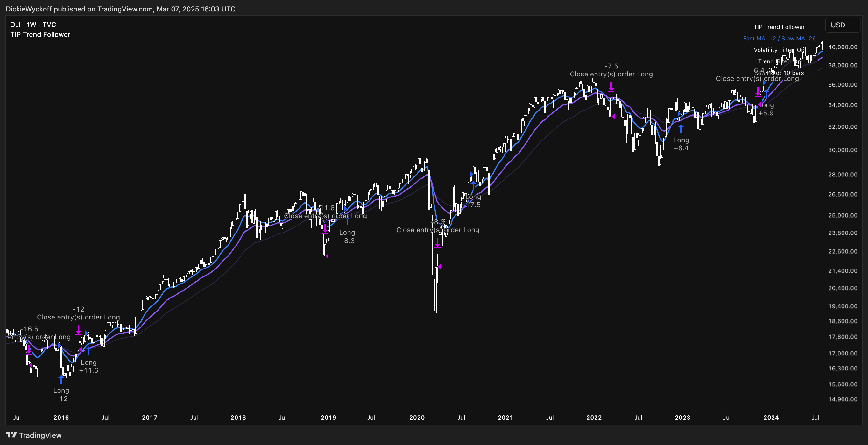
Task: Click the +5.9 trade label
Action: [766, 113]
